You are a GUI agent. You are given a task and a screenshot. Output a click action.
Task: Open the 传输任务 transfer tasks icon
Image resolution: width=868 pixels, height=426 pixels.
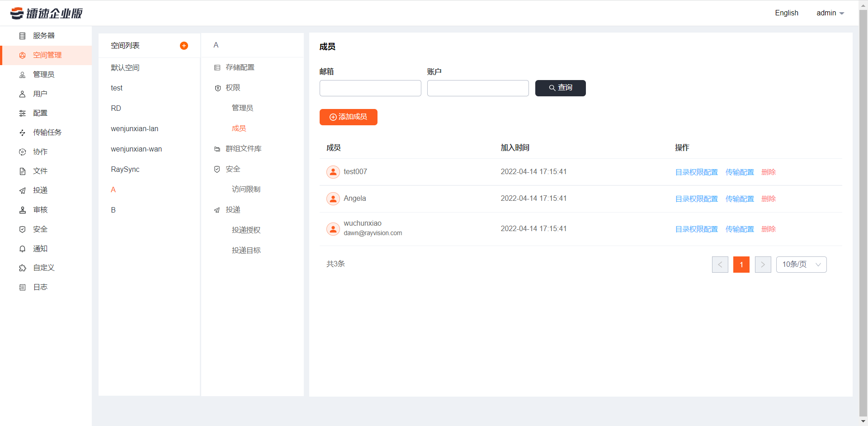22,133
